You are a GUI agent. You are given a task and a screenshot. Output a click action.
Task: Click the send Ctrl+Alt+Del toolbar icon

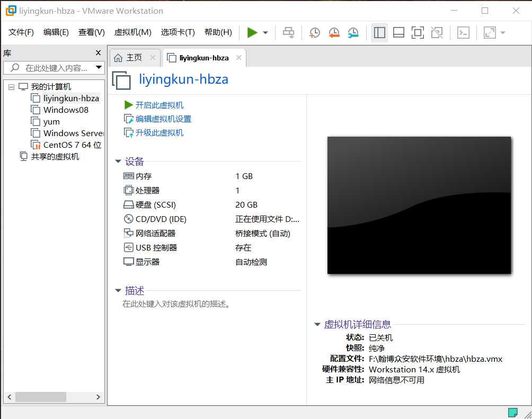click(x=288, y=33)
